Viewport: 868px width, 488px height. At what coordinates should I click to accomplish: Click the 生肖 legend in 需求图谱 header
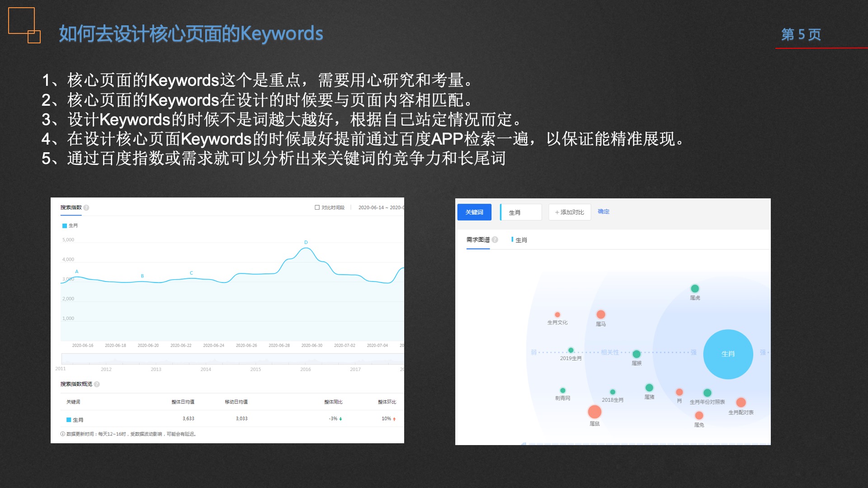pos(519,240)
